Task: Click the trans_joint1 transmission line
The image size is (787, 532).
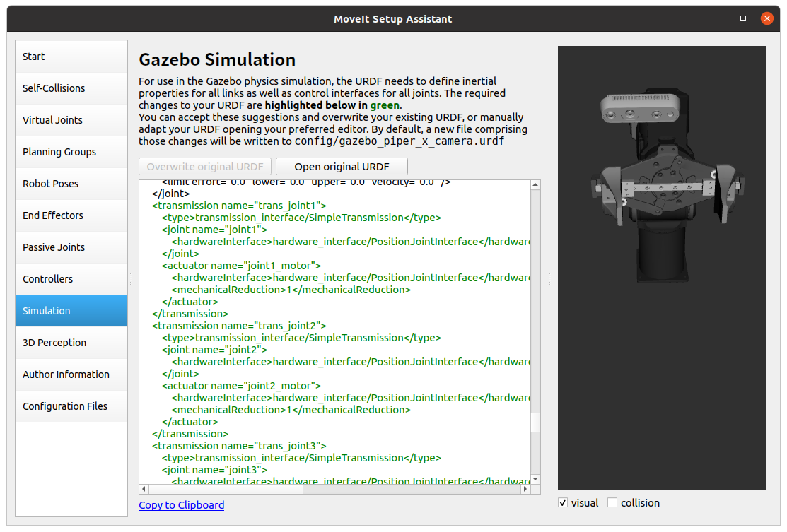Action: [x=239, y=206]
